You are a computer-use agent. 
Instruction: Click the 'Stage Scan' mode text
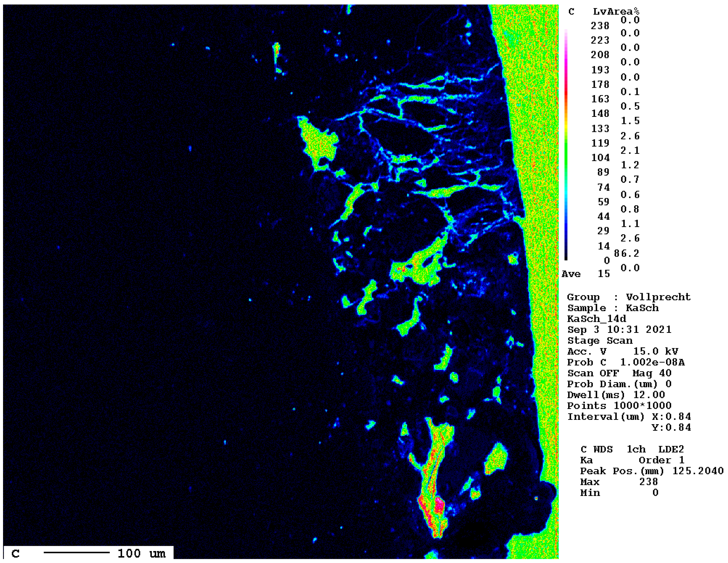pyautogui.click(x=600, y=340)
